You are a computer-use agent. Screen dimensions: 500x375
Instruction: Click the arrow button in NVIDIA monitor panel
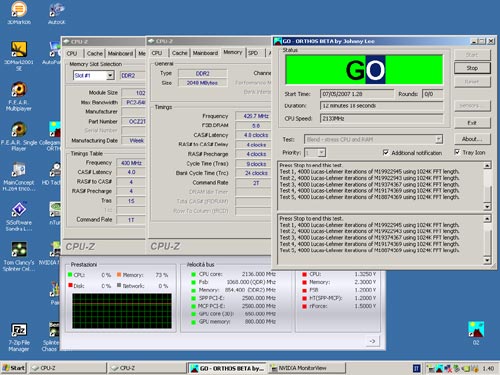tap(372, 341)
